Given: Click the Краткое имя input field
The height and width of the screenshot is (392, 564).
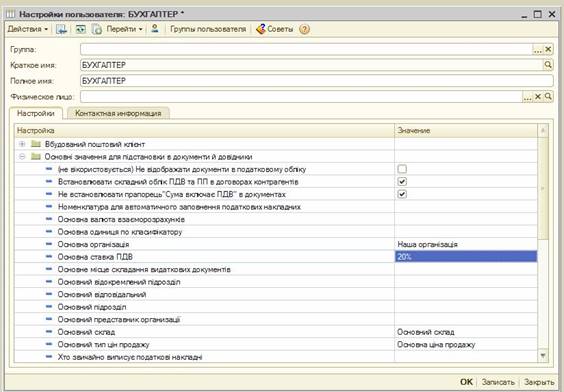Looking at the screenshot, I should [311, 65].
